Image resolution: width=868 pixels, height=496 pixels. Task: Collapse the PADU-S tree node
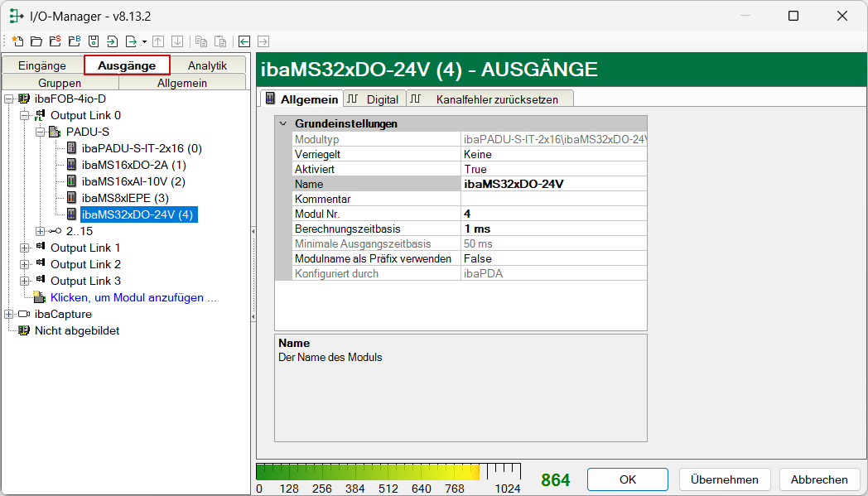(40, 132)
